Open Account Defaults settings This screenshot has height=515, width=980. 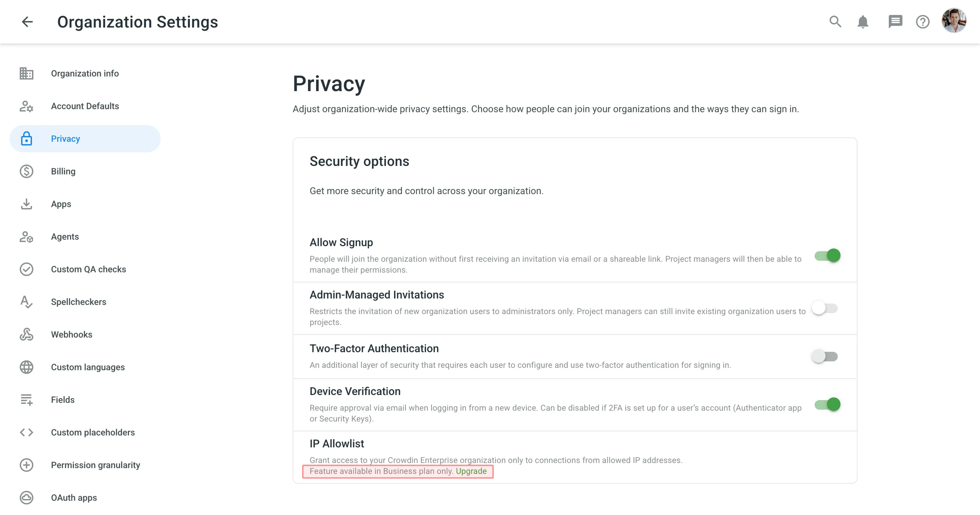[85, 106]
